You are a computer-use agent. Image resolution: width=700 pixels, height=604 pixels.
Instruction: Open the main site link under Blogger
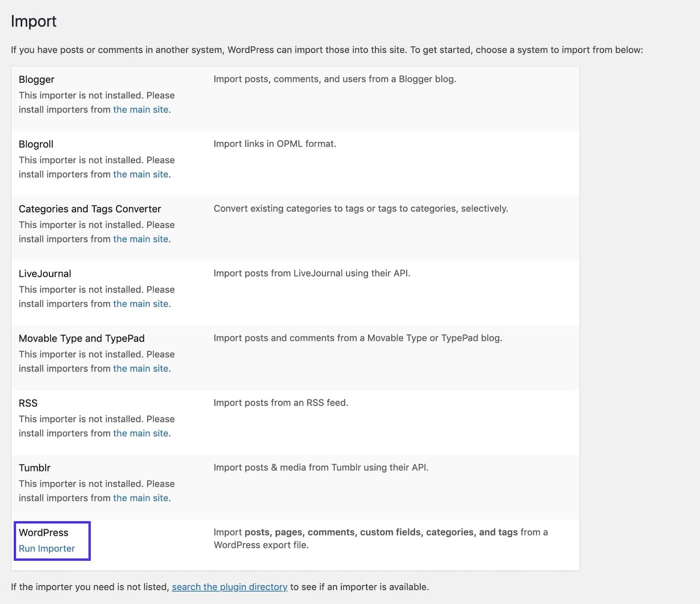point(140,109)
